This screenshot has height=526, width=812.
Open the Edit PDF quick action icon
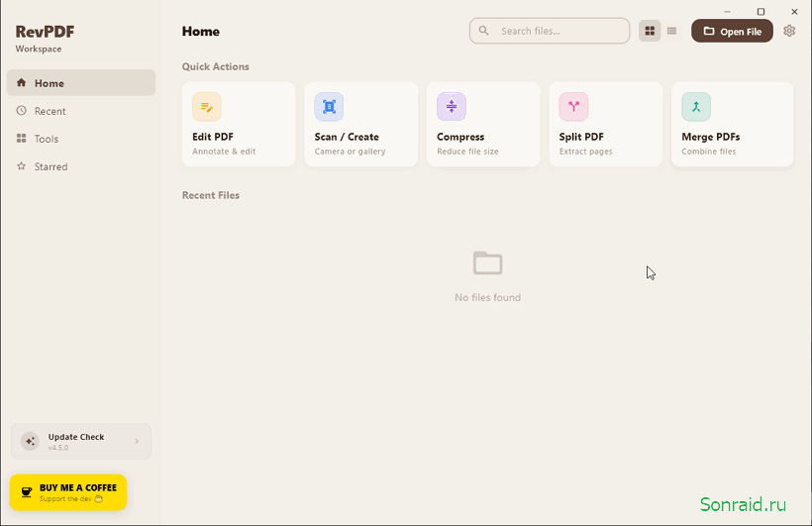(x=207, y=107)
